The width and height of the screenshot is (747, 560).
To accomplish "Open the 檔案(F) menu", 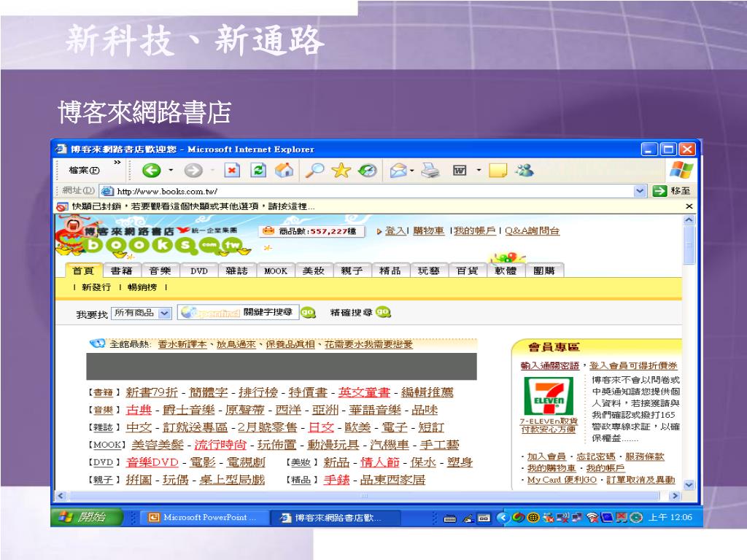I will click(84, 171).
